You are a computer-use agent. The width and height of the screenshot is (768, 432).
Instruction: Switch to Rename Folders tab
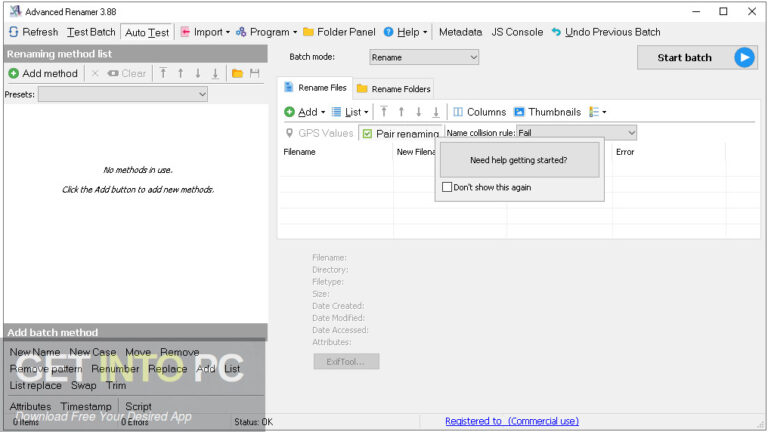click(394, 89)
